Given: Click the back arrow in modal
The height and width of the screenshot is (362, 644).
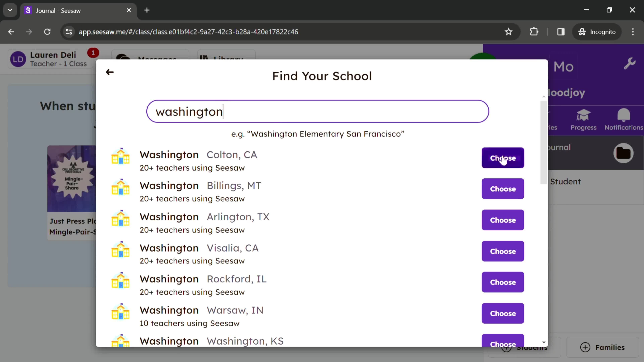Looking at the screenshot, I should pyautogui.click(x=110, y=72).
